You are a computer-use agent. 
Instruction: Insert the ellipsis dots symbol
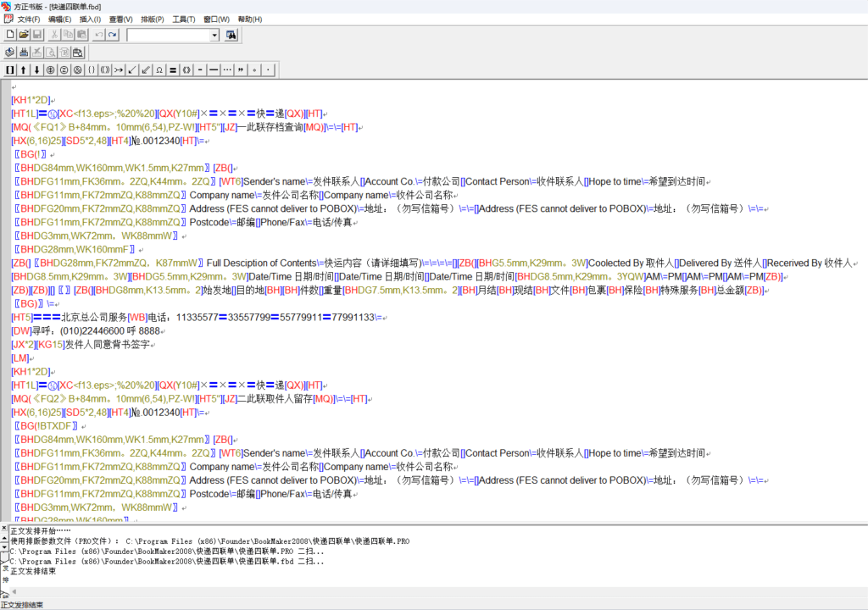tap(227, 69)
